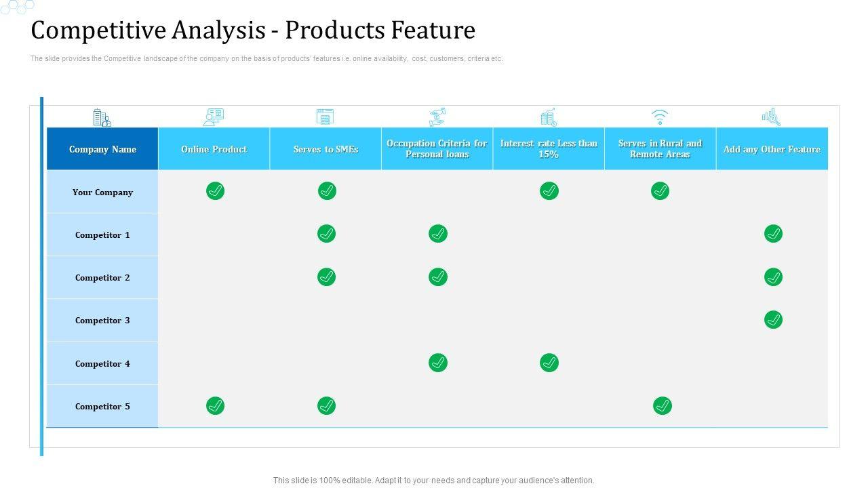Image resolution: width=868 pixels, height=488 pixels.
Task: Select the icon above Serves to SMEs
Action: tap(325, 117)
